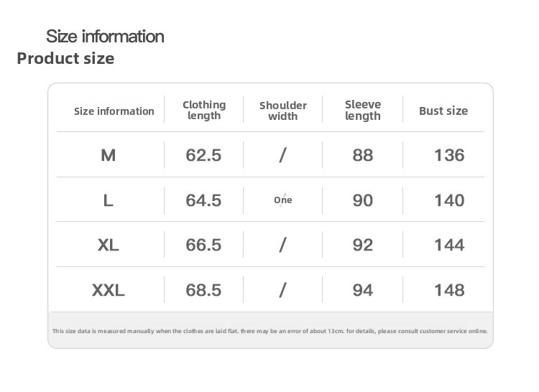Click the "One" shoulder width cell
Image resolution: width=539 pixels, height=392 pixels.
pos(283,200)
